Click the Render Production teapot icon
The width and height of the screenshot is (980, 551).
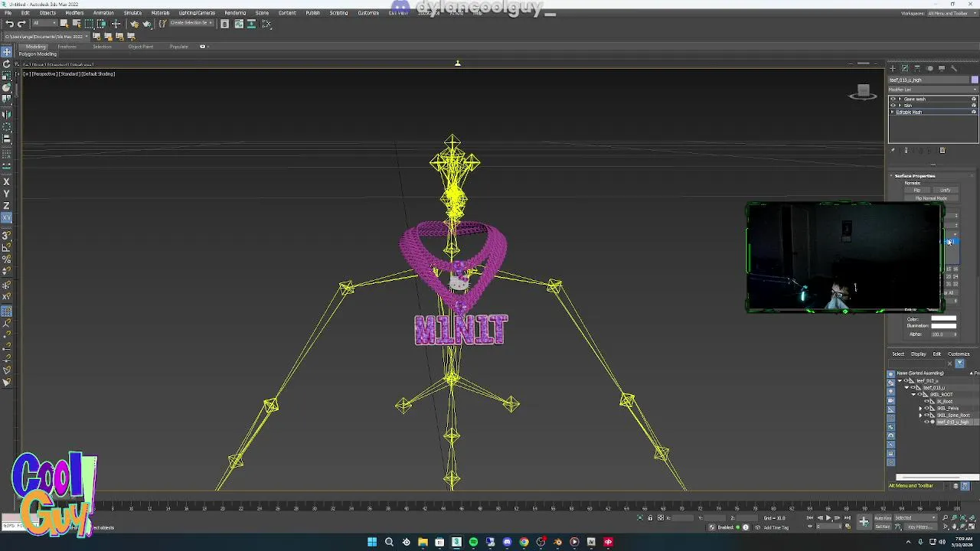point(147,24)
